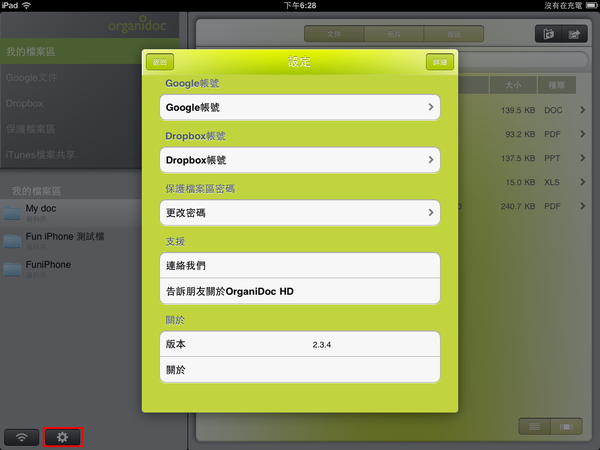600x450 pixels.
Task: Switch to cover flow view layout
Action: pos(566,426)
